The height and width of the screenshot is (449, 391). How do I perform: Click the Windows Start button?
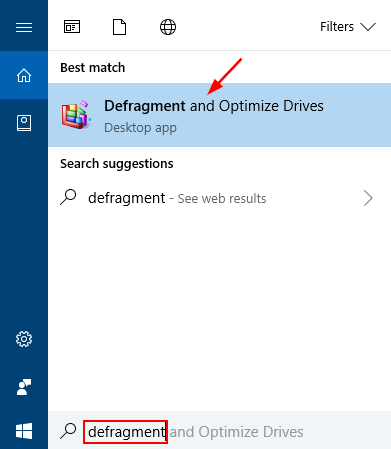point(24,431)
